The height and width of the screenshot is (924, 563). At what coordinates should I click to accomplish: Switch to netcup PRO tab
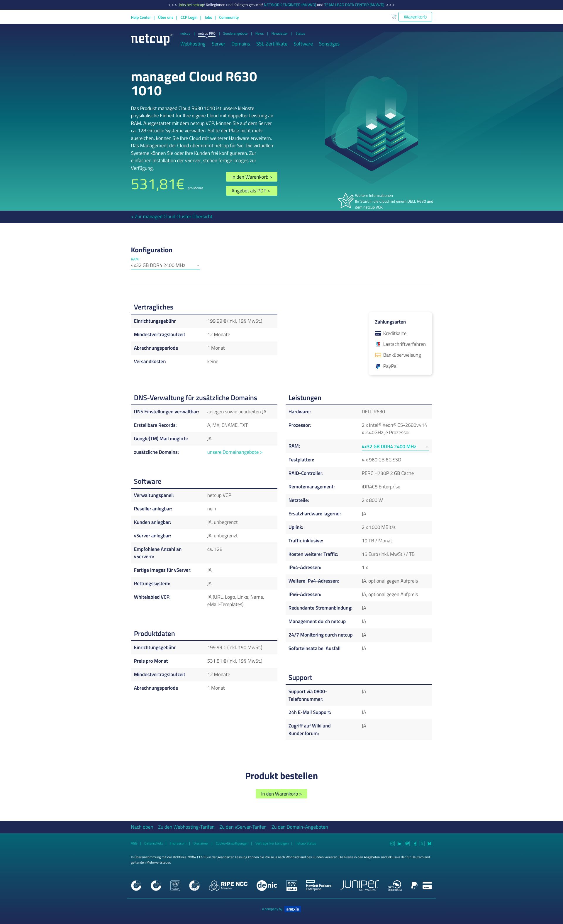(206, 33)
